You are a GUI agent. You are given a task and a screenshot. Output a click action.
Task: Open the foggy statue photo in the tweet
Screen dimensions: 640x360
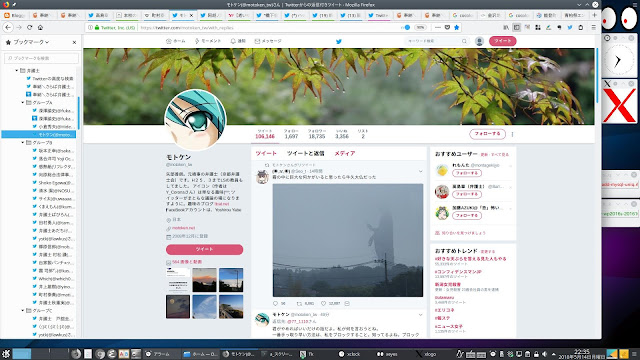coord(348,240)
